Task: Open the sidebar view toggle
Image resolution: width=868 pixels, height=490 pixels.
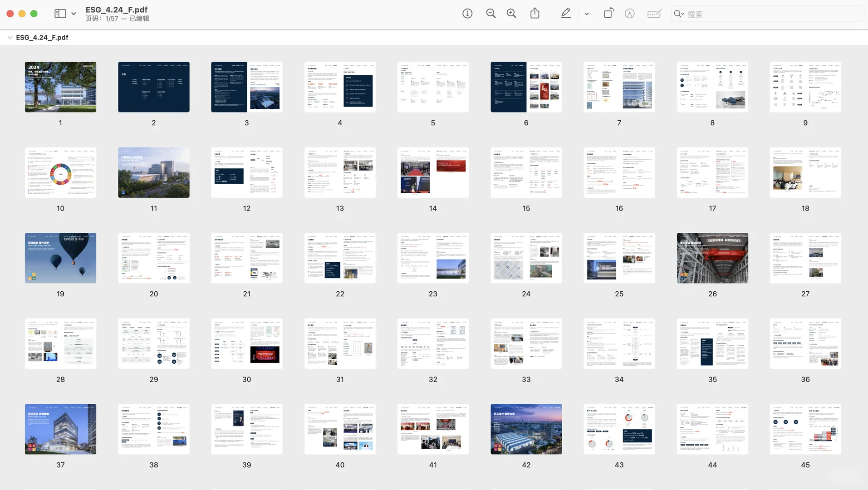Action: tap(60, 14)
